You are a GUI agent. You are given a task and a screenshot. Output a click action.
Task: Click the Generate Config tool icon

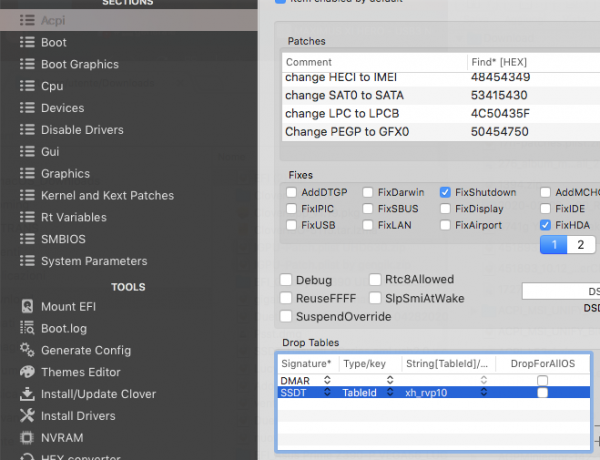(x=26, y=350)
